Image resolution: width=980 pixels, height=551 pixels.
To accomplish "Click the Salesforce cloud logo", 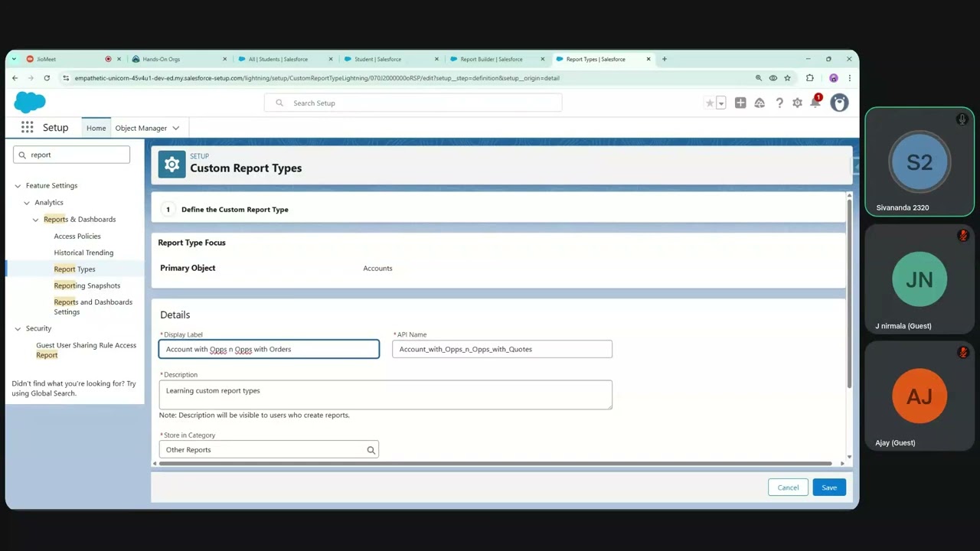I will click(30, 102).
